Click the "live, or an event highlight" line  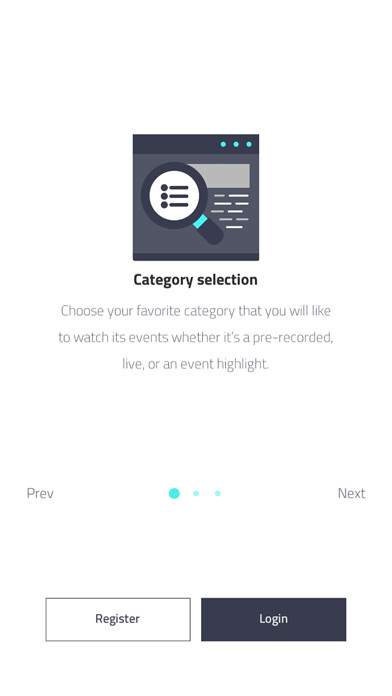196,364
